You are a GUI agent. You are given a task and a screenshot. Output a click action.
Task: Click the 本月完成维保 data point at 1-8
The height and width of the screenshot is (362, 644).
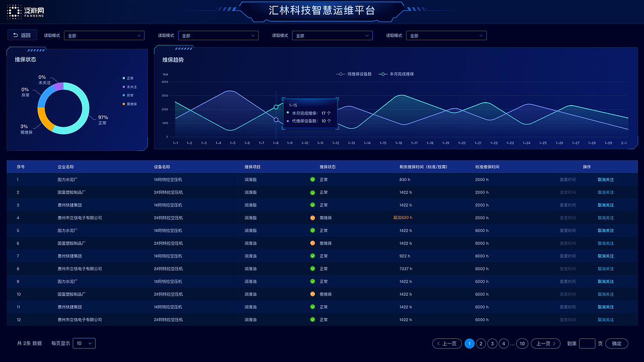276,107
